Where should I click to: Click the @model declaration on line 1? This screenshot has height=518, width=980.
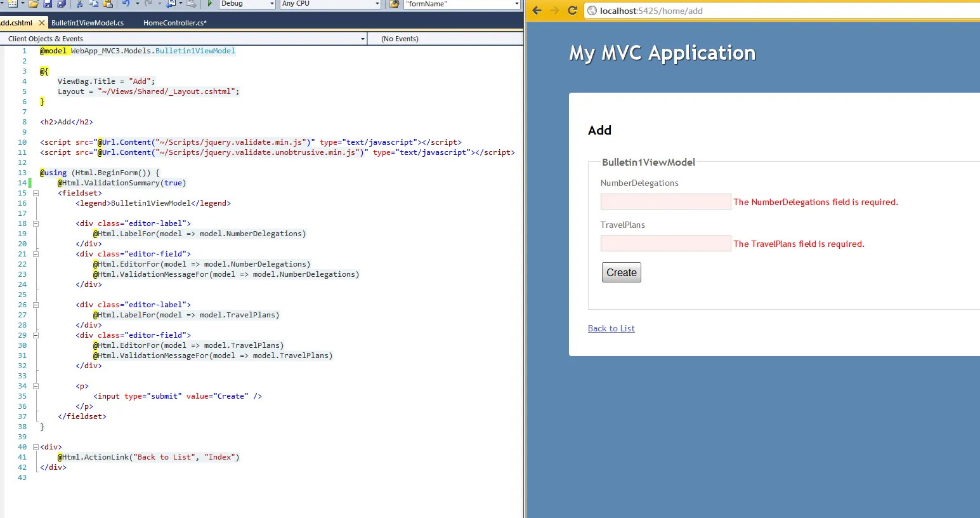pos(138,51)
